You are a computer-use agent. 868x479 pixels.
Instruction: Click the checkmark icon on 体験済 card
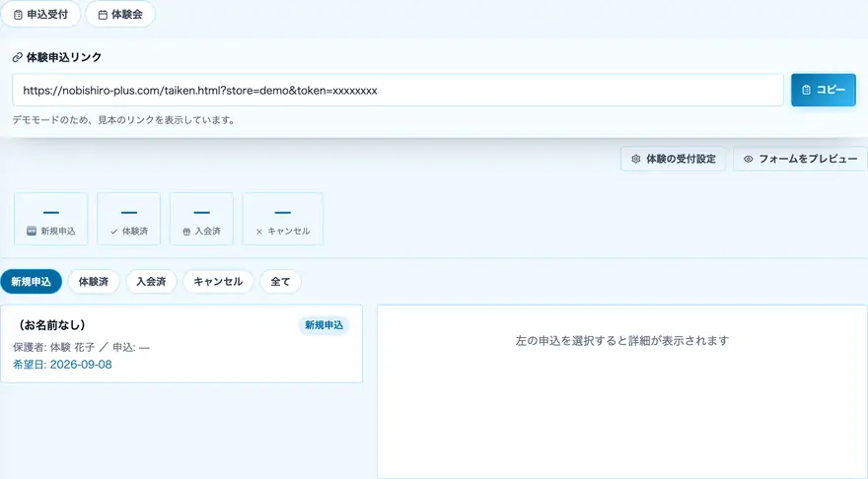point(113,232)
